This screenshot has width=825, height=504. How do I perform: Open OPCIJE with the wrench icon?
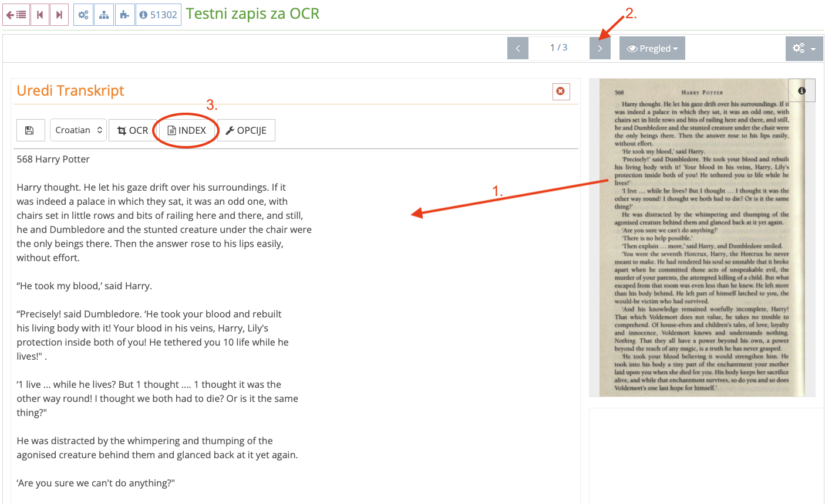pos(246,130)
